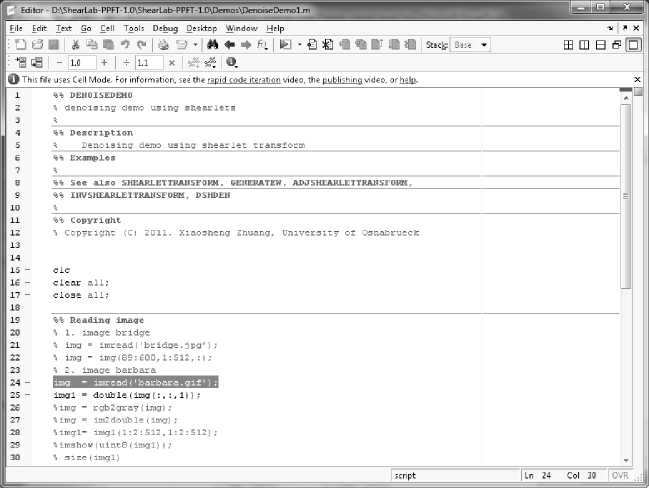Viewport: 649px width, 488px height.
Task: Open the publishing video link
Action: click(x=342, y=79)
